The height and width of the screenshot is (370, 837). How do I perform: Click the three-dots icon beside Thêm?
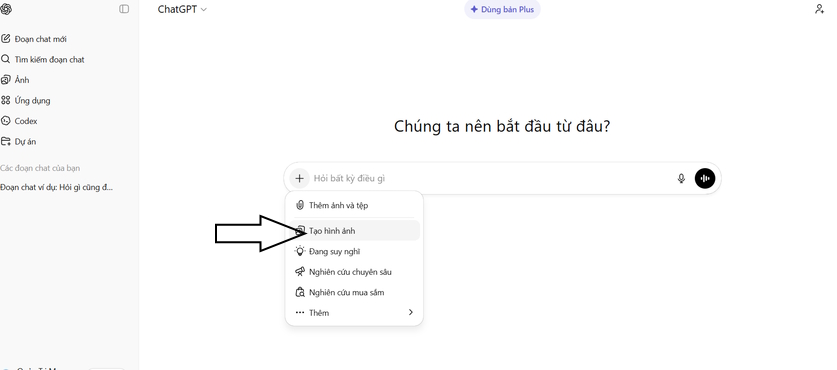pos(300,313)
